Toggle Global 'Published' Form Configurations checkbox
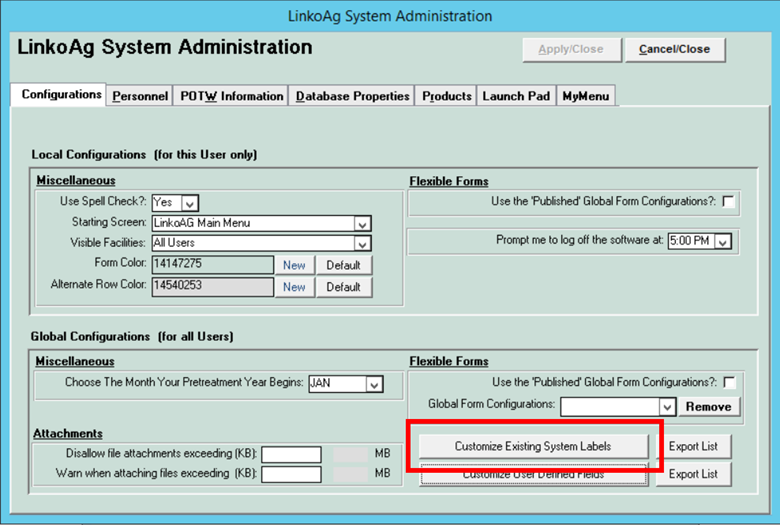This screenshot has width=780, height=525. [x=729, y=382]
